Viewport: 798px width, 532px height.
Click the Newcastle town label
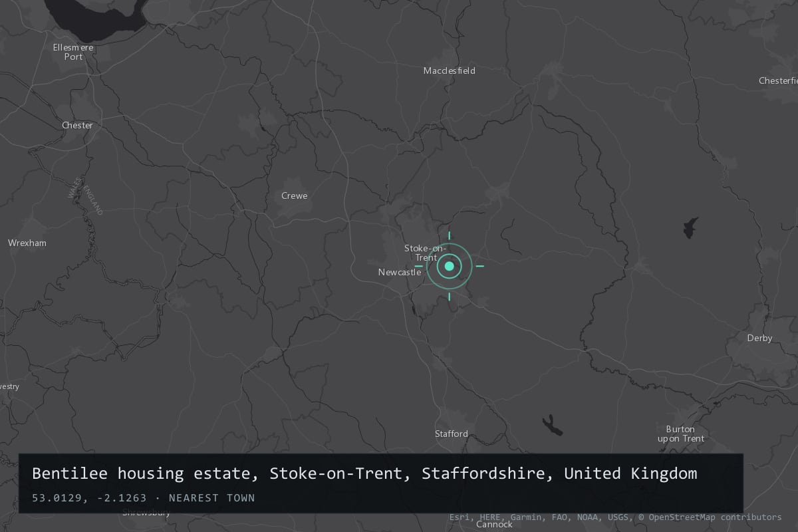click(x=400, y=272)
